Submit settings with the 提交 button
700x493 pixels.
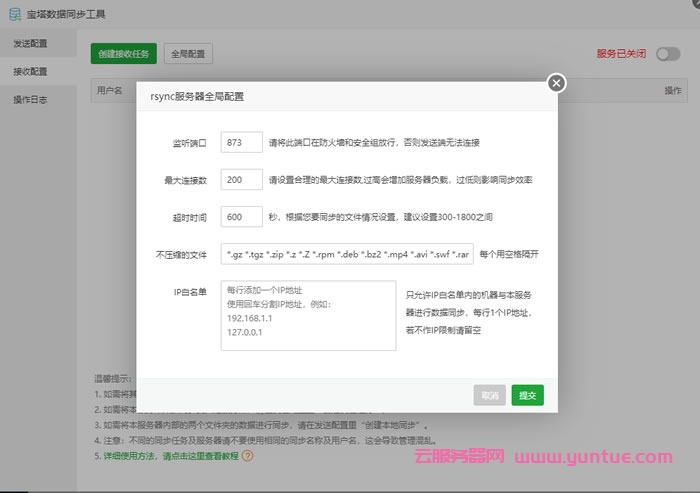(527, 395)
